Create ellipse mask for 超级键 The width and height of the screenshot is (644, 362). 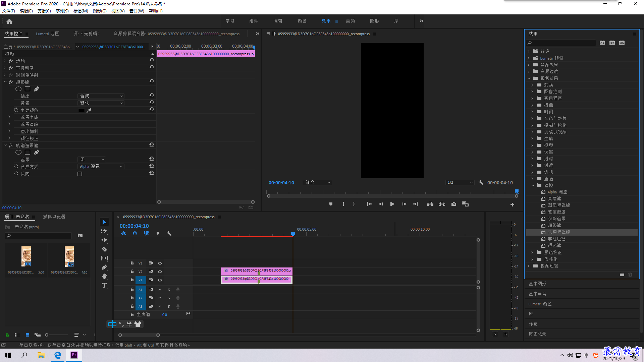click(18, 89)
